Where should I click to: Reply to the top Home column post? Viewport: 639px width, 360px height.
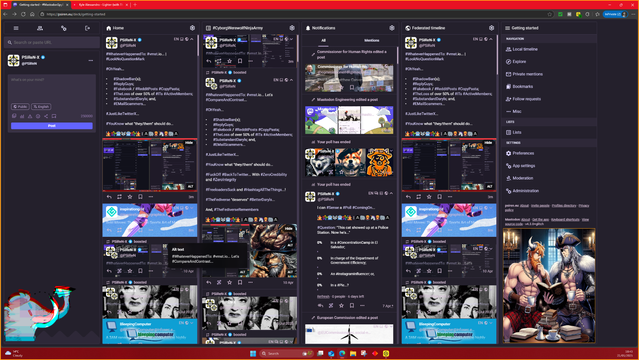[109, 197]
